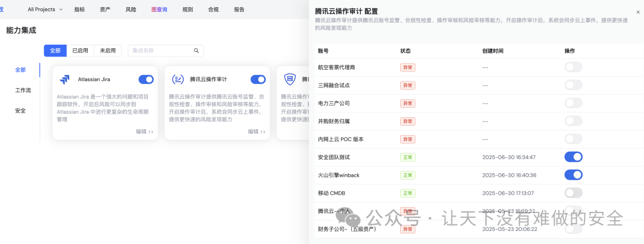Screen dimensions: 644x244
Task: Click the account name 并购财务归属
Action: point(334,121)
